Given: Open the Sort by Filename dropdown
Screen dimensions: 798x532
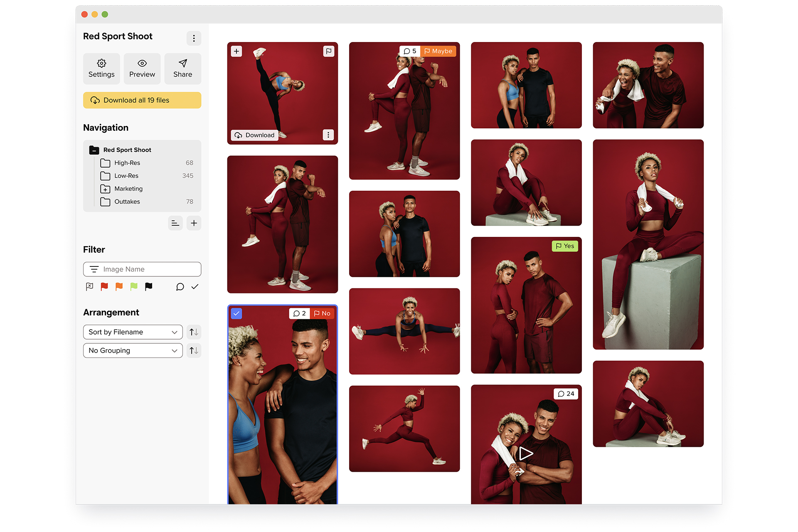Looking at the screenshot, I should (133, 332).
